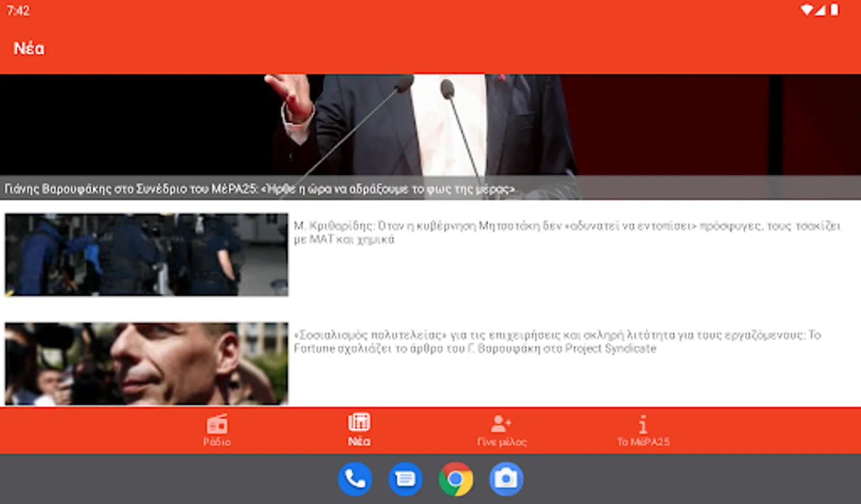
Task: Tap the Γίνε μέλος person-add icon
Action: tap(501, 424)
